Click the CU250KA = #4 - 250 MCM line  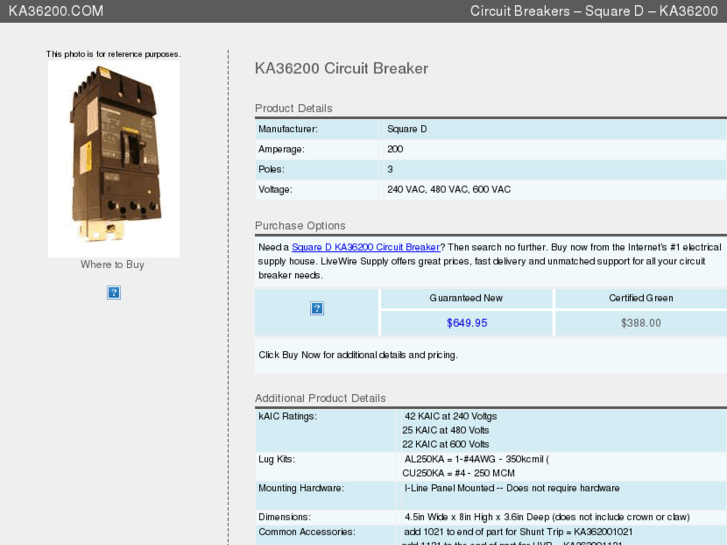click(458, 473)
